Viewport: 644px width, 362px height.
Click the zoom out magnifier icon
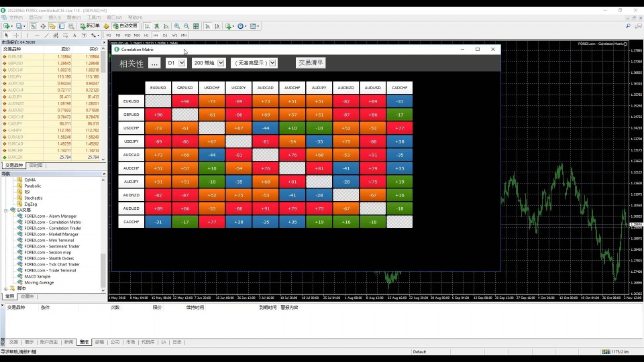tap(186, 26)
